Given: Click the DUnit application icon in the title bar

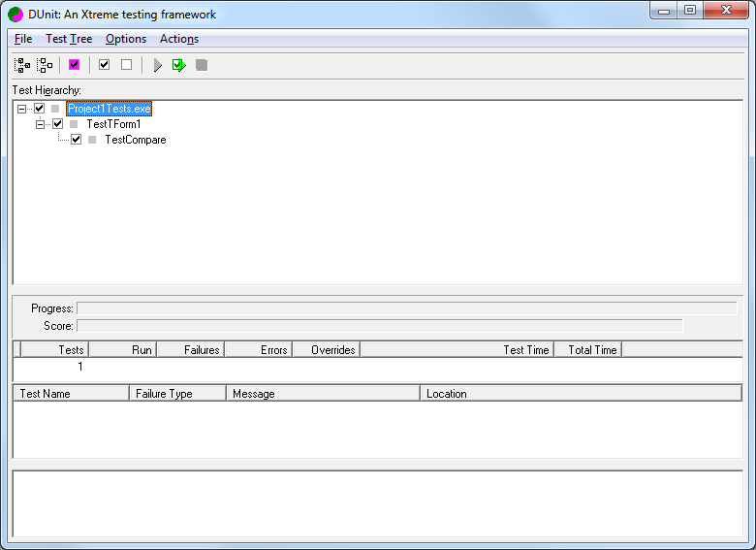Looking at the screenshot, I should [16, 15].
